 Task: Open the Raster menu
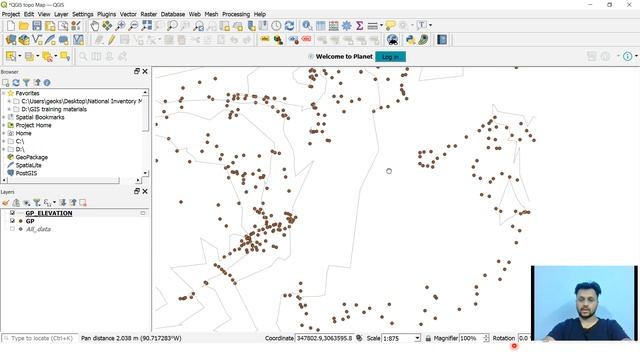point(149,14)
